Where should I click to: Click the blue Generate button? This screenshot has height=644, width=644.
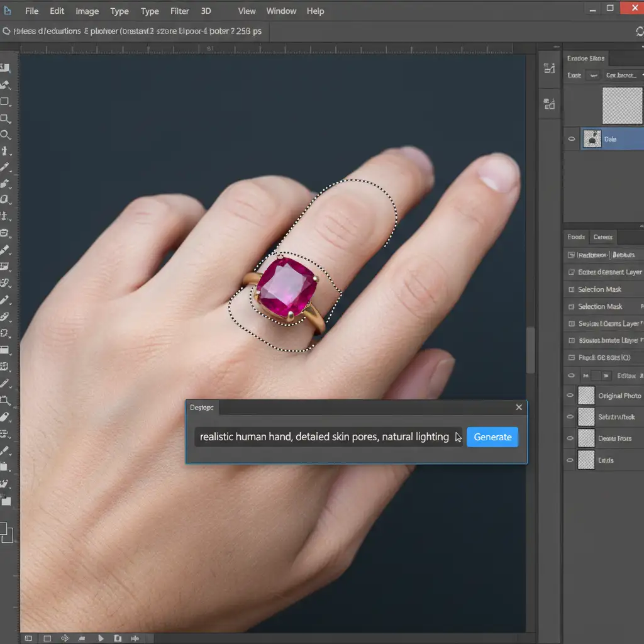492,437
